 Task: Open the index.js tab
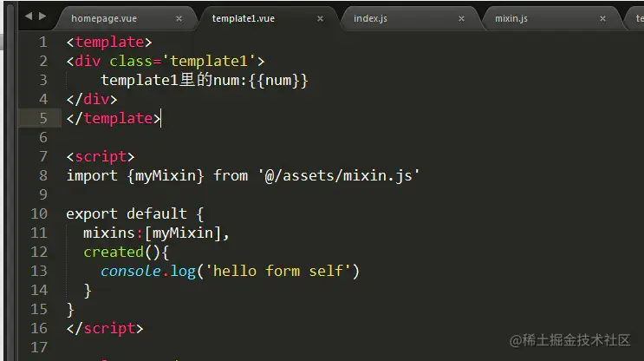(x=370, y=18)
